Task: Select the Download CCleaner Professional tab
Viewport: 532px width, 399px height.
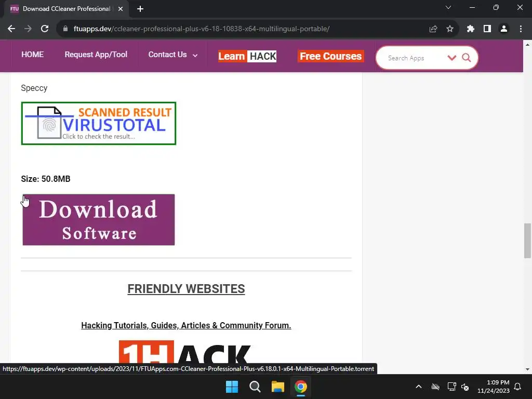Action: 66,9
